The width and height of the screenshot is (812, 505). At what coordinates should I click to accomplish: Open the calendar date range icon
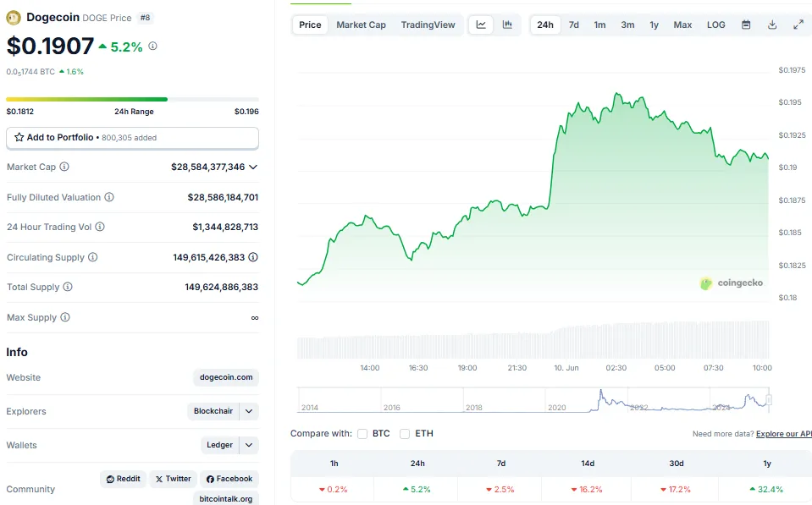746,25
